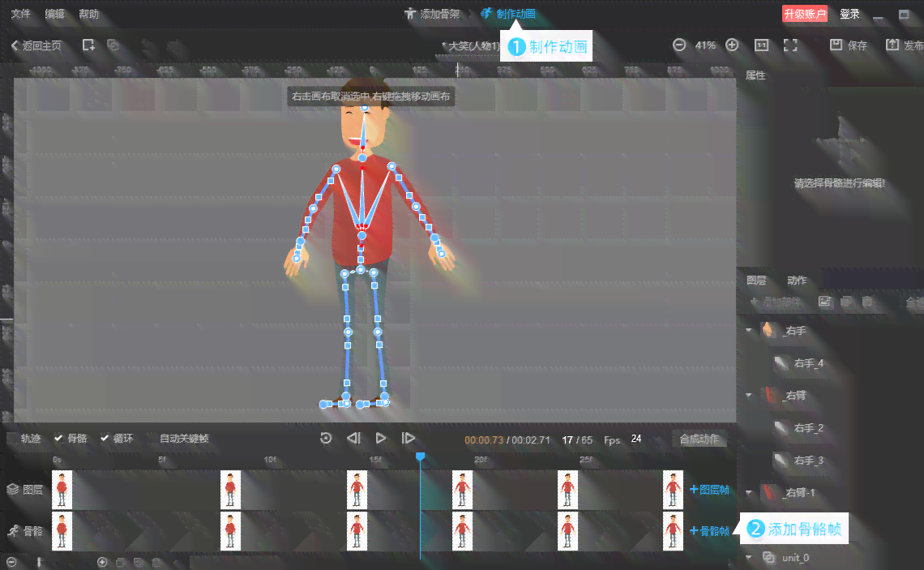The image size is (924, 570).
Task: Toggle the fullscreen icon in top toolbar
Action: pos(790,45)
